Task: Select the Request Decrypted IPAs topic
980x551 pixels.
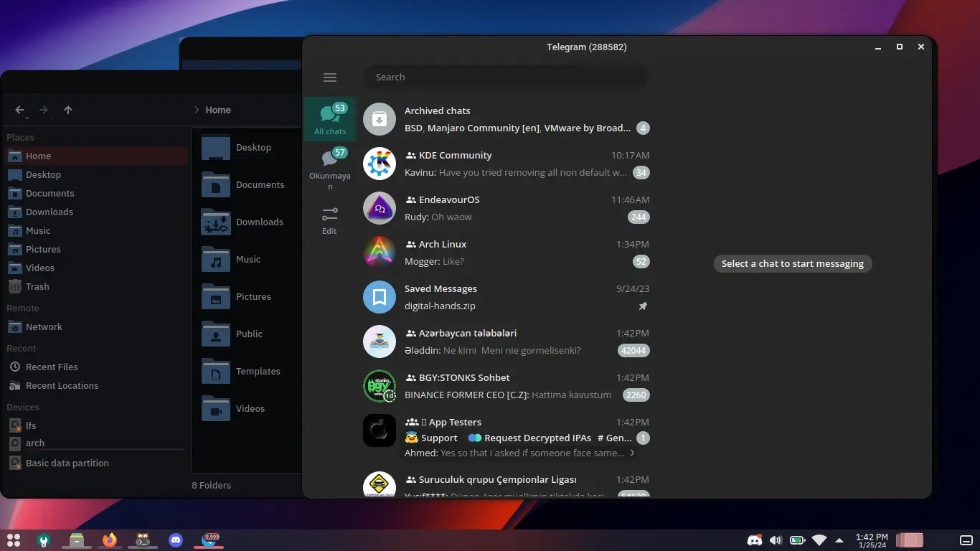Action: click(x=529, y=438)
